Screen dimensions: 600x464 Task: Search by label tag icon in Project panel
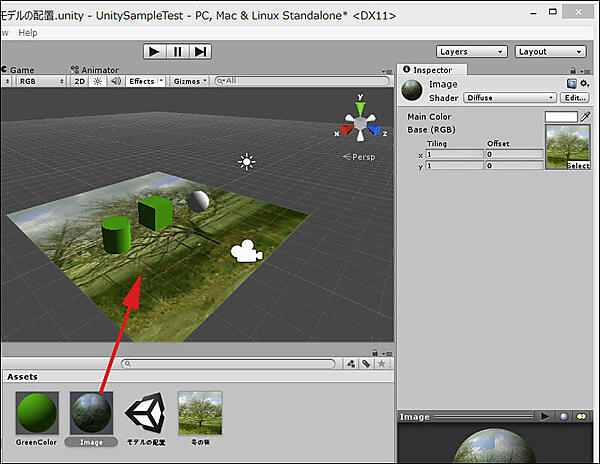coord(366,364)
